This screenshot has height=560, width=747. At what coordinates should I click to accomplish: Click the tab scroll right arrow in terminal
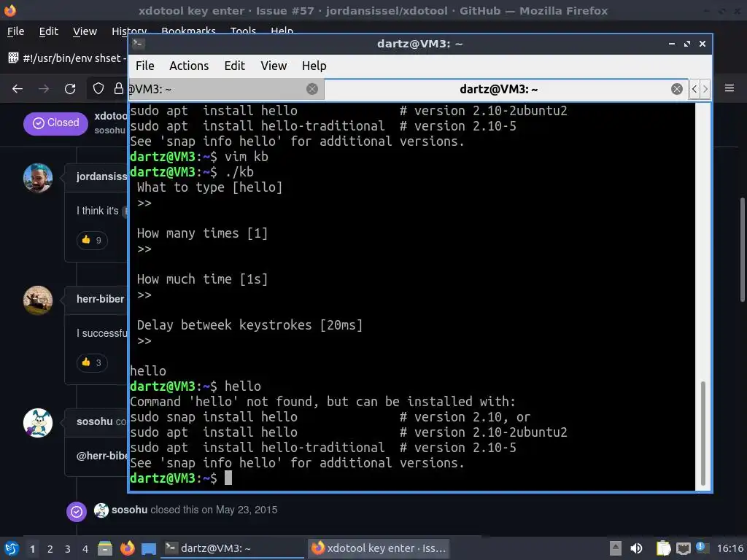705,89
